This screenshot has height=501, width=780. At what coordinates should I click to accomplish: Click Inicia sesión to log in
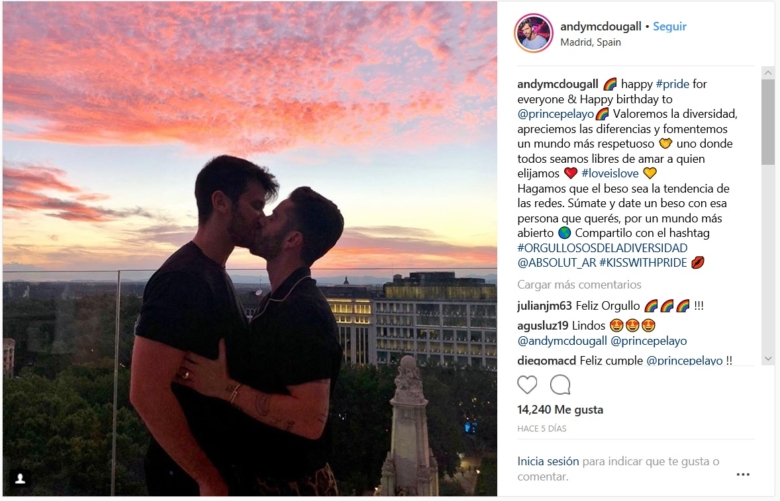point(548,461)
